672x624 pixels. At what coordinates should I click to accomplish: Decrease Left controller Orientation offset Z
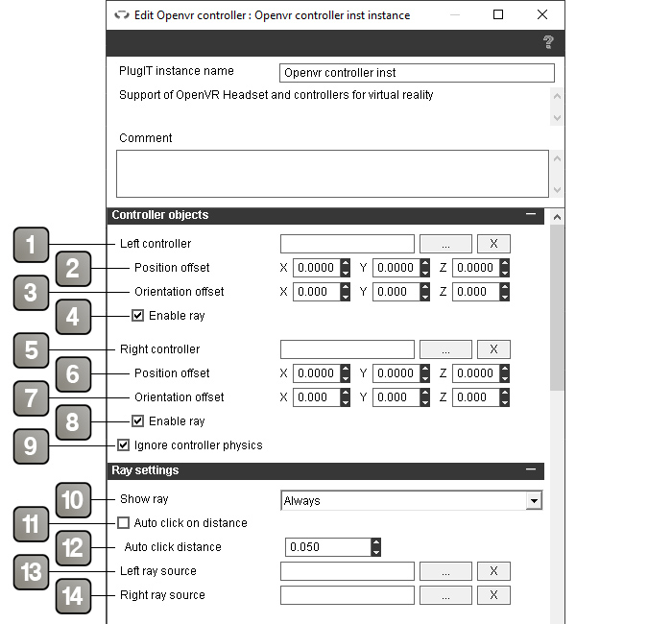click(x=505, y=297)
